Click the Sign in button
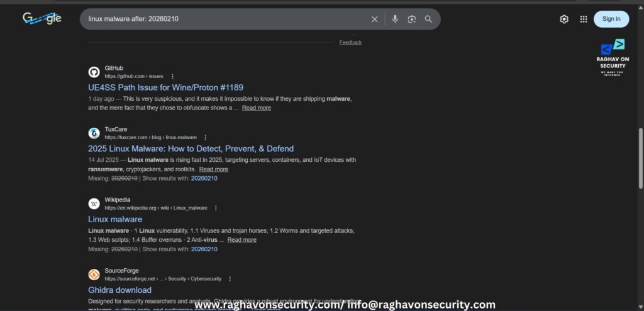Image resolution: width=644 pixels, height=311 pixels. click(x=611, y=19)
